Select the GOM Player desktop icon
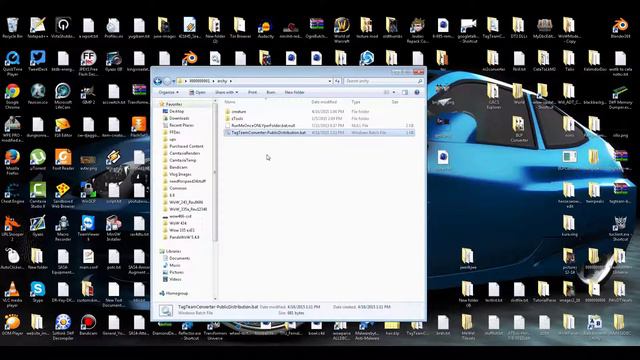 (x=12, y=325)
